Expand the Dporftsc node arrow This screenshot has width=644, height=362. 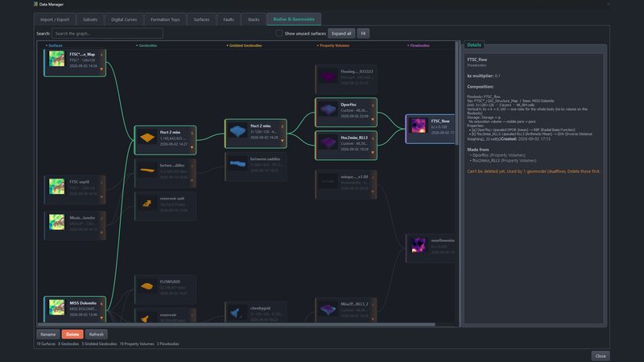[x=373, y=119]
